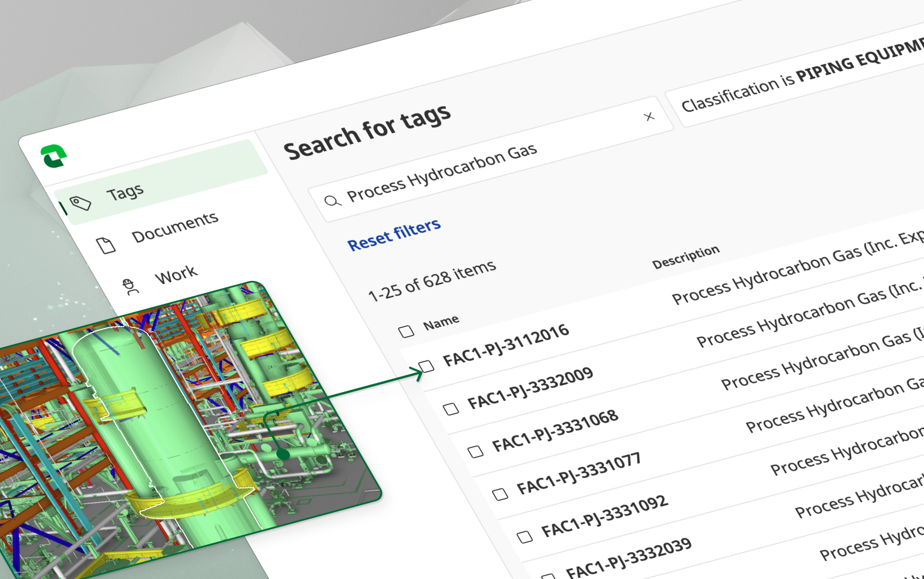Select the checkbox for FAC1-PJ-3332009

(451, 409)
